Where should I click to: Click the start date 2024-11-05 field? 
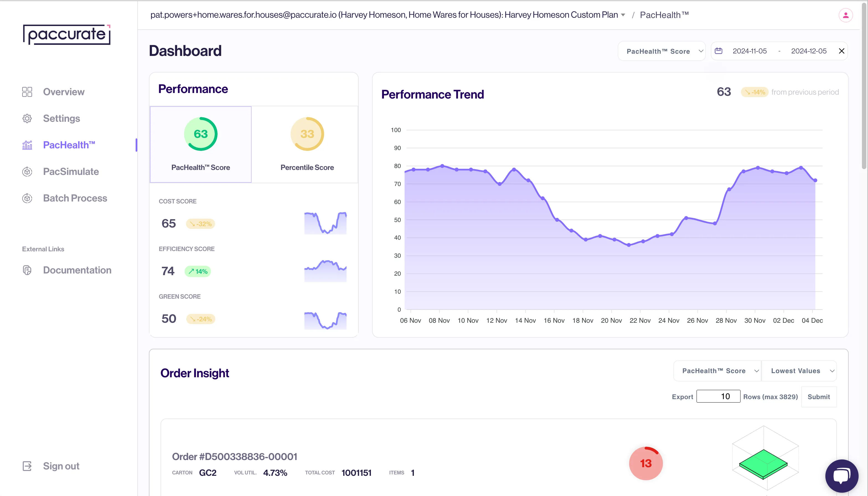pos(750,51)
